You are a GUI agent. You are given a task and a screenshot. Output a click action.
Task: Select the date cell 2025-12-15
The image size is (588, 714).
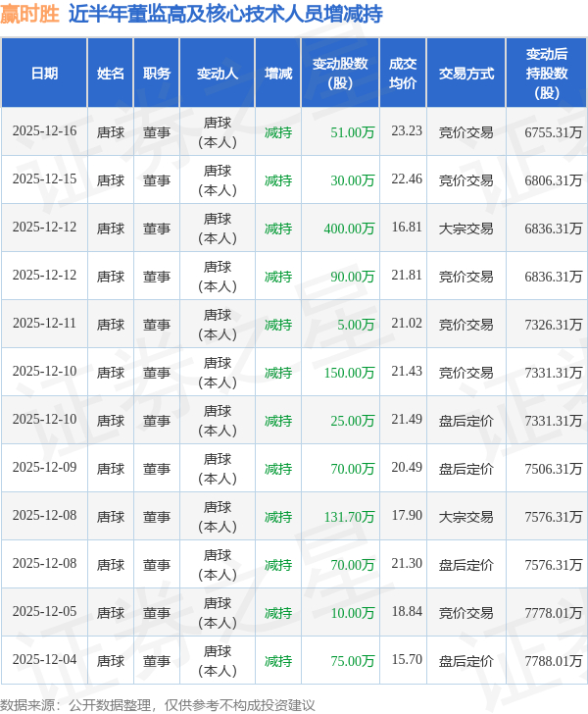coord(45,178)
